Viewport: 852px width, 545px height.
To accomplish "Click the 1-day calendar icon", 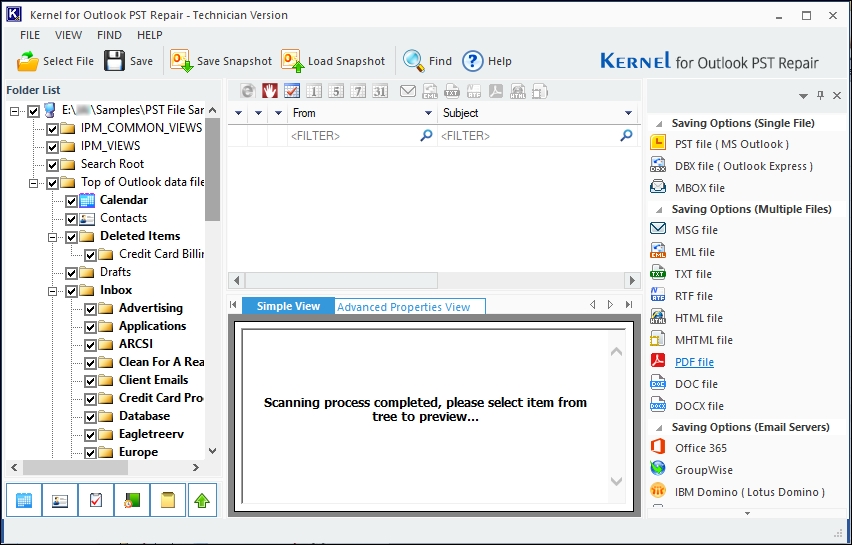I will (314, 91).
